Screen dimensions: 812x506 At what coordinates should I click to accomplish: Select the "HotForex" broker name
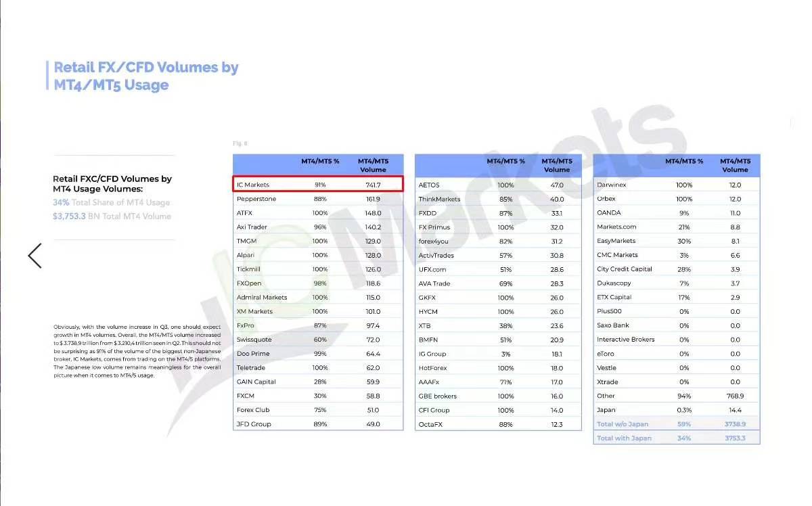click(432, 368)
